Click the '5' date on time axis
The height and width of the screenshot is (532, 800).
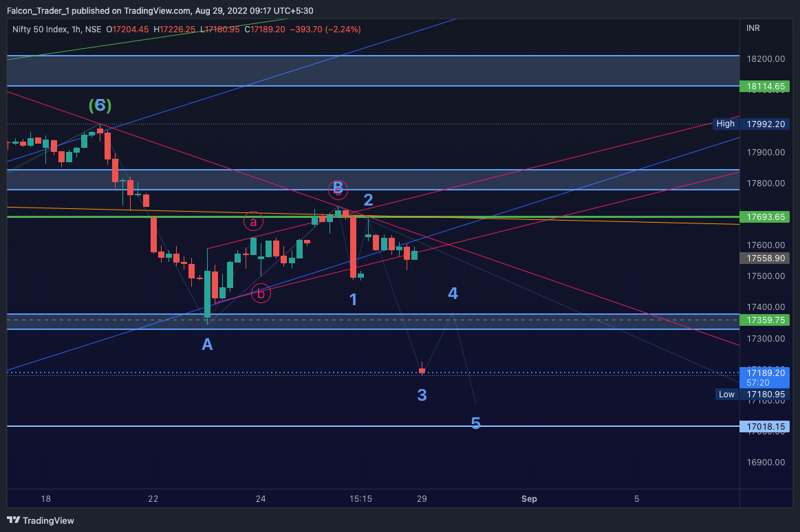637,499
